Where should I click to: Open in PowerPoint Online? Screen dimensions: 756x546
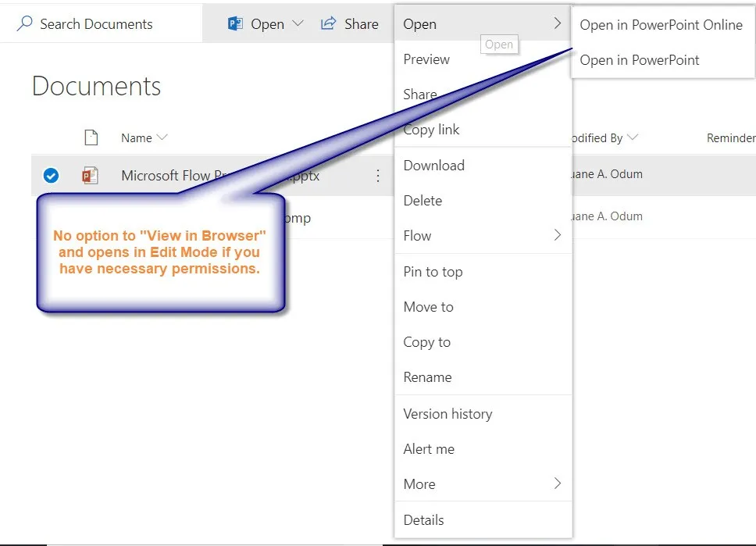pyautogui.click(x=661, y=25)
